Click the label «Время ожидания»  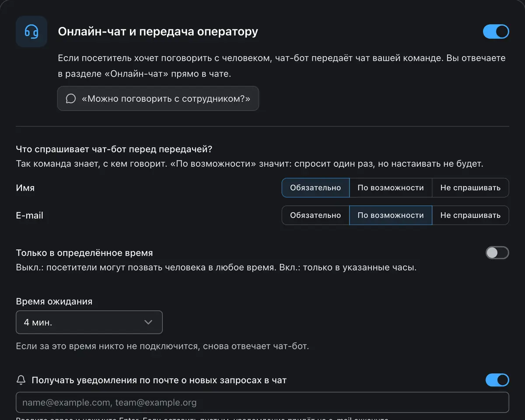click(x=54, y=301)
